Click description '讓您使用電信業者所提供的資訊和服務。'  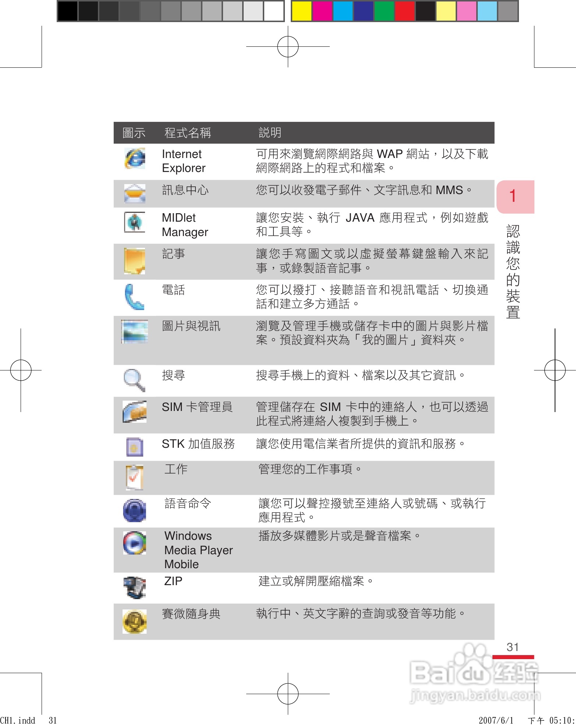point(361,444)
